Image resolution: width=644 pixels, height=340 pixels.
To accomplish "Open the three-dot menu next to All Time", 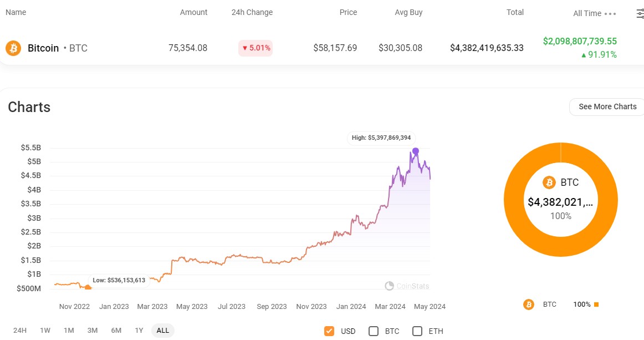I will [611, 13].
